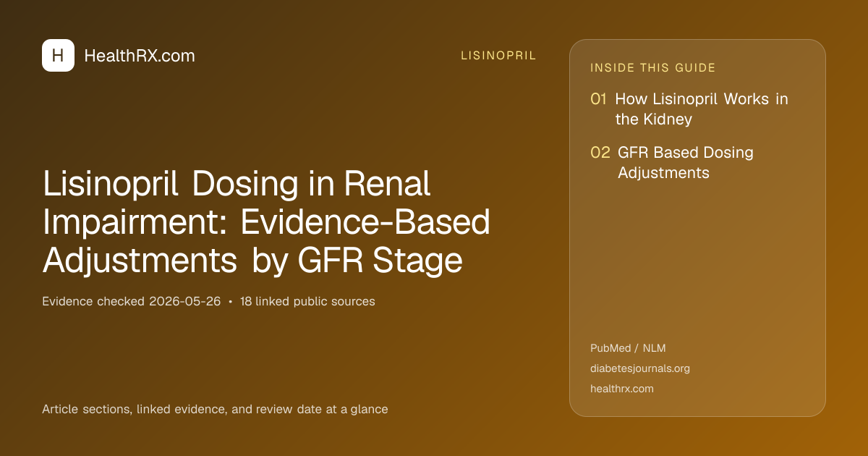Click the '02' section number
The image size is (868, 456).
pos(600,153)
